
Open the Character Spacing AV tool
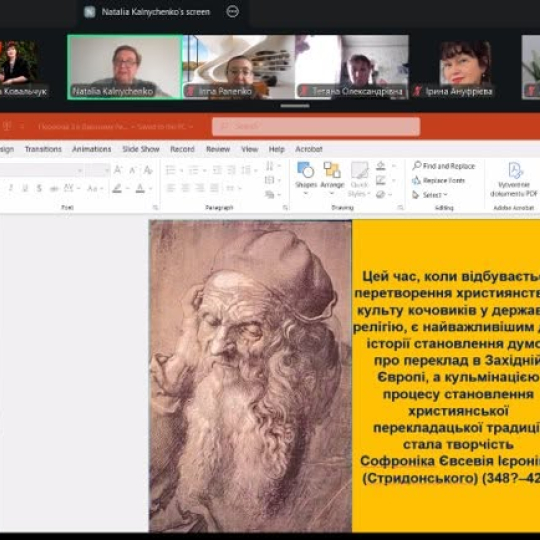pos(69,188)
